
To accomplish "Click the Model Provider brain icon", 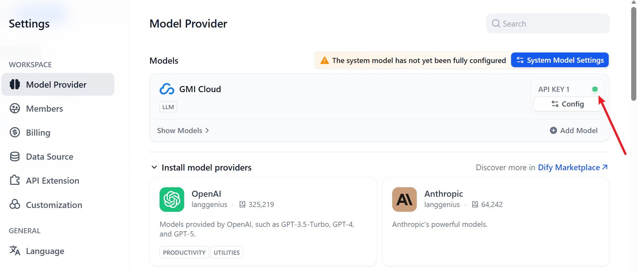I will [x=15, y=84].
